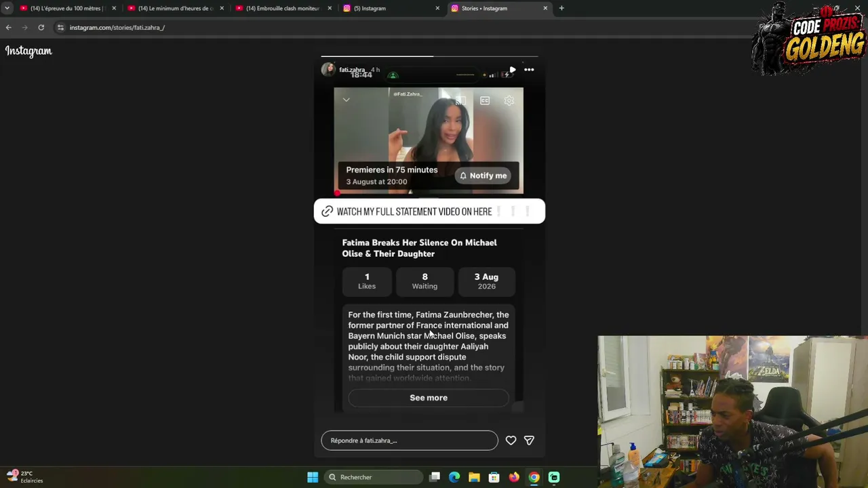The image size is (868, 488).
Task: Close the 'Embrouille clash moniteur' tab
Action: (x=330, y=8)
